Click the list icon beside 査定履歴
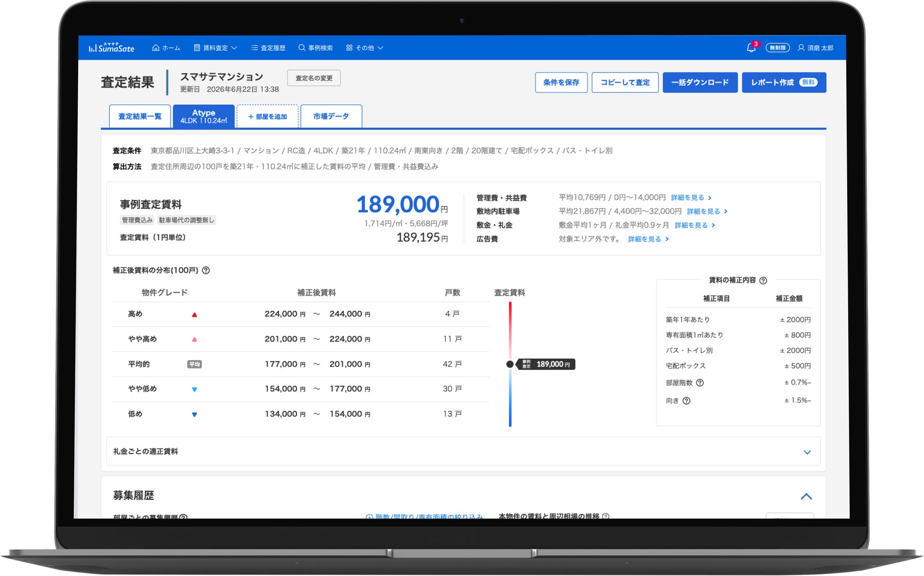924x576 pixels. point(254,48)
